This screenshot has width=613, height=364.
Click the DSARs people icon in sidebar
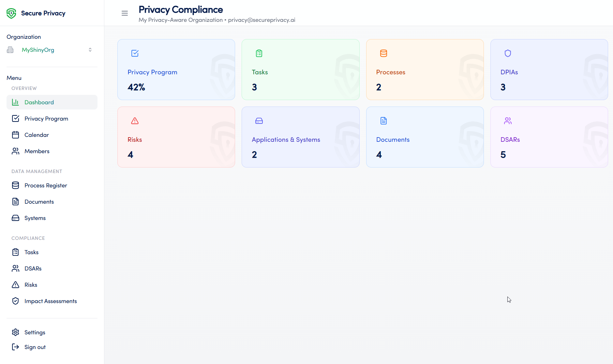[x=16, y=268]
